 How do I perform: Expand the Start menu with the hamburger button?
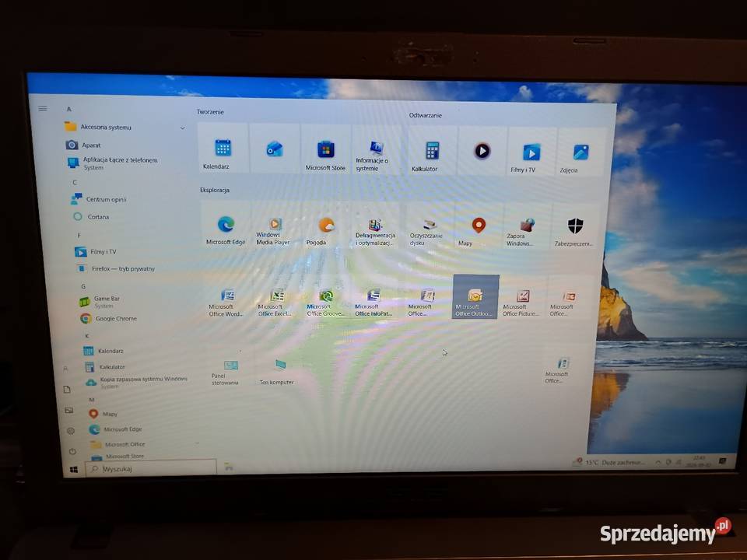click(x=43, y=109)
